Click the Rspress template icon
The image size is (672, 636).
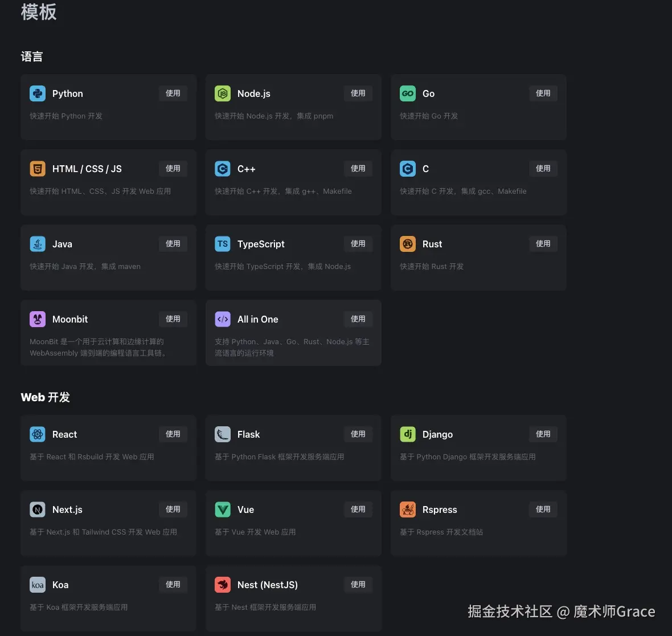coord(408,509)
